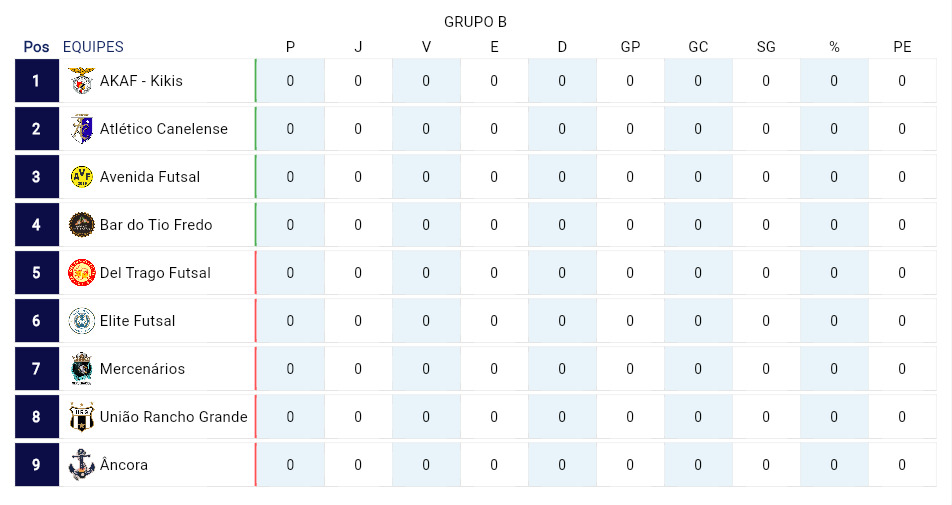Open the União Rancho Grande shield icon
The image size is (952, 505).
[x=81, y=416]
